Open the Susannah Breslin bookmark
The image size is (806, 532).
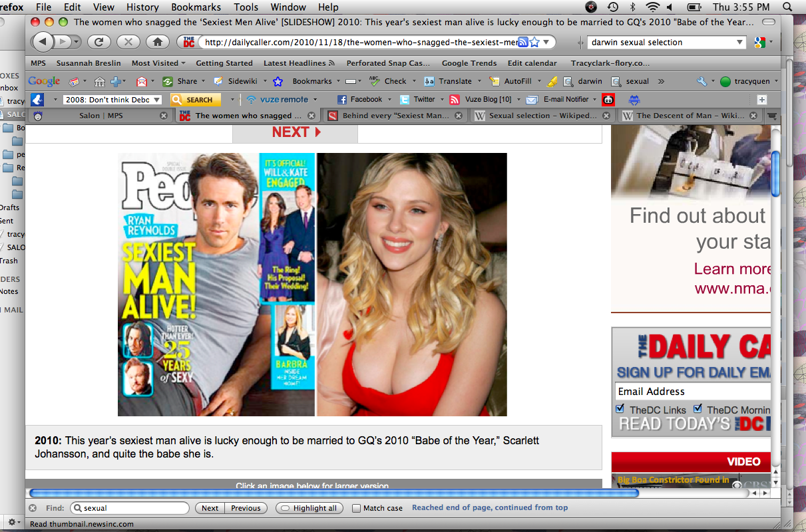click(x=89, y=63)
